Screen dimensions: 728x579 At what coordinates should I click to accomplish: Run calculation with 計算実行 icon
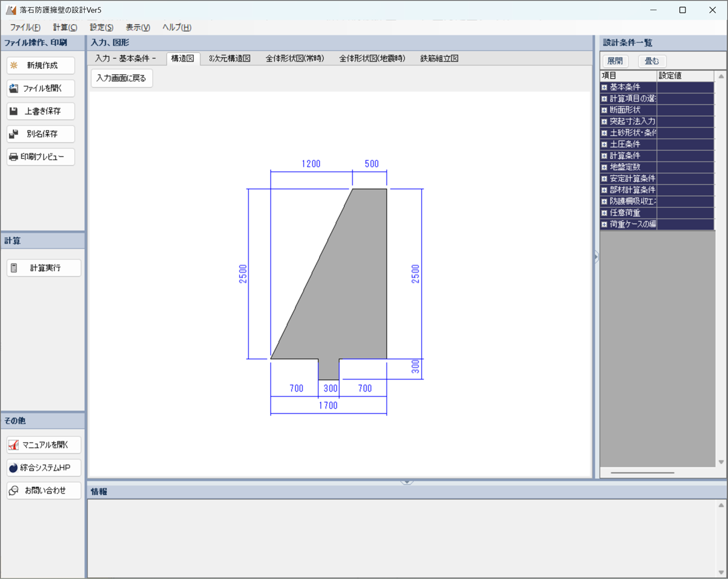pos(14,268)
